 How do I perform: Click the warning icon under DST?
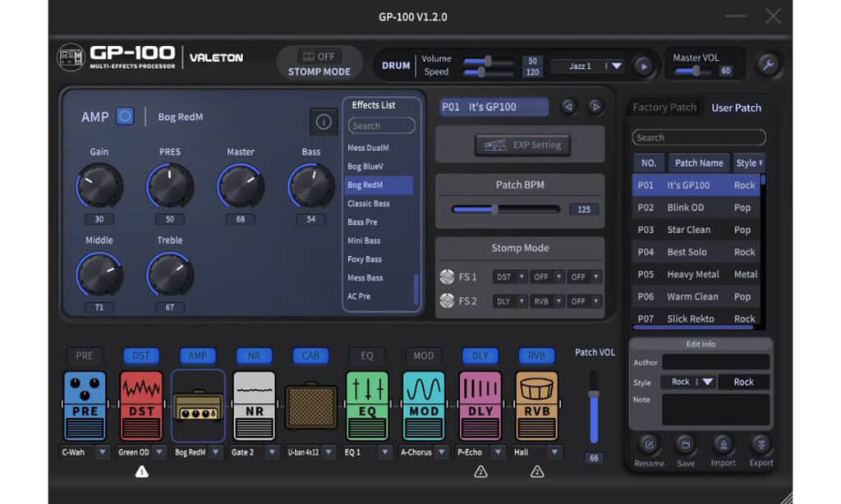[x=141, y=472]
